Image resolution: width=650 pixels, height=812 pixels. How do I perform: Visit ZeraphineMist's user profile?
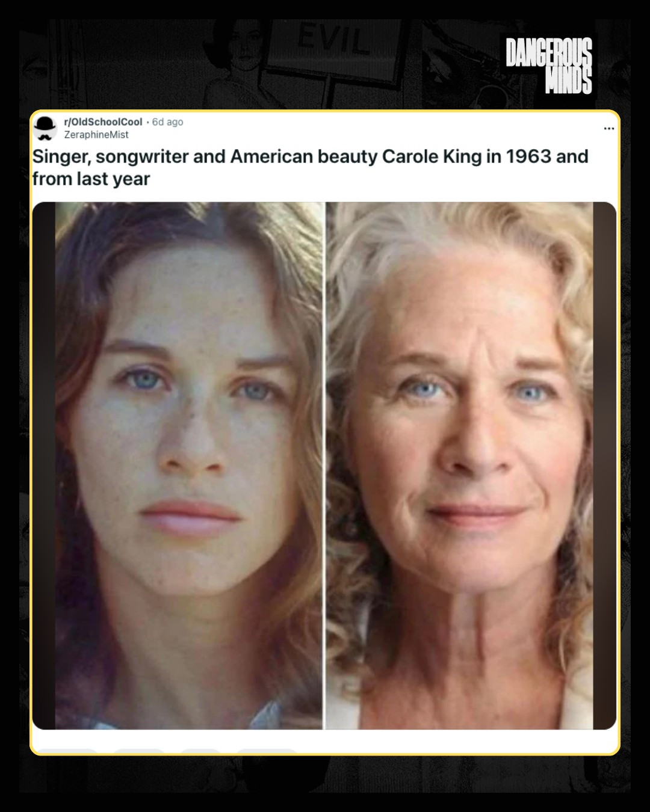pos(96,135)
